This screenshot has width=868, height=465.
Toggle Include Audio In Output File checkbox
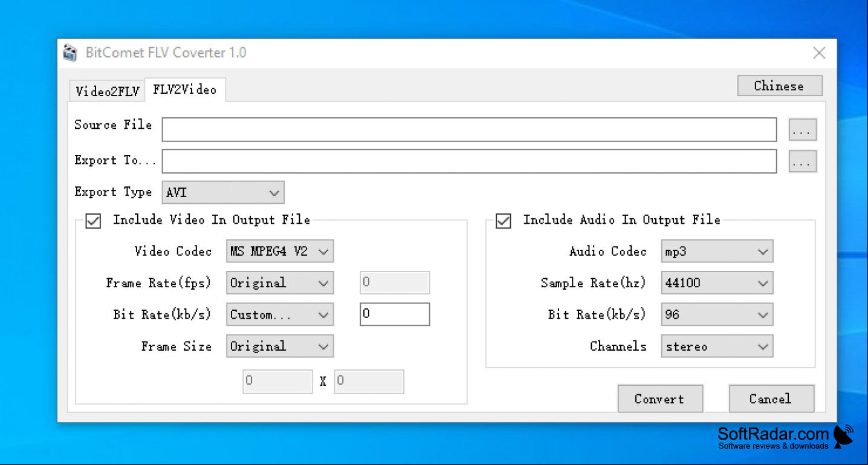[x=504, y=221]
